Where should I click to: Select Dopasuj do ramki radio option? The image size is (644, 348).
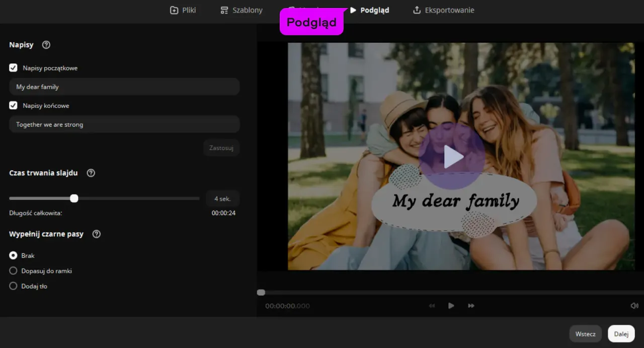(x=14, y=271)
